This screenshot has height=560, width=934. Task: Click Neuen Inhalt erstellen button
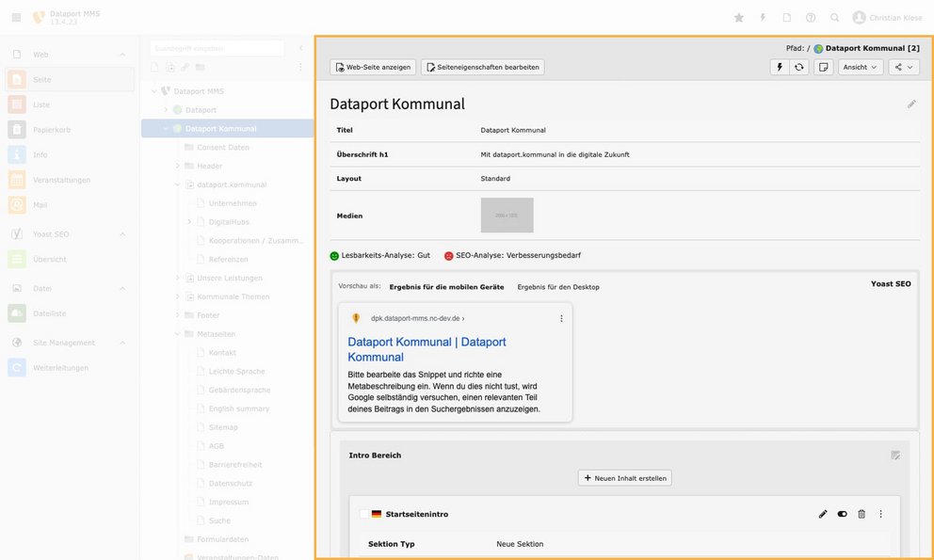pyautogui.click(x=624, y=478)
